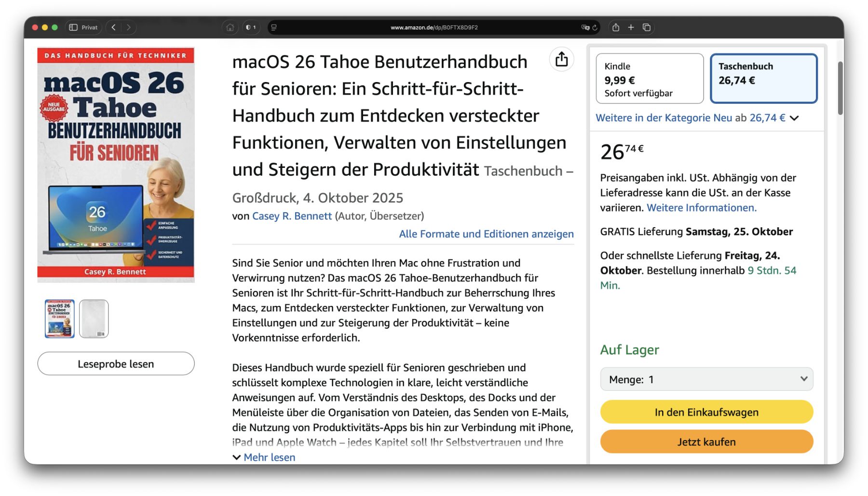Expand description with 'Mehr lesen'
The height and width of the screenshot is (496, 868).
(x=269, y=457)
